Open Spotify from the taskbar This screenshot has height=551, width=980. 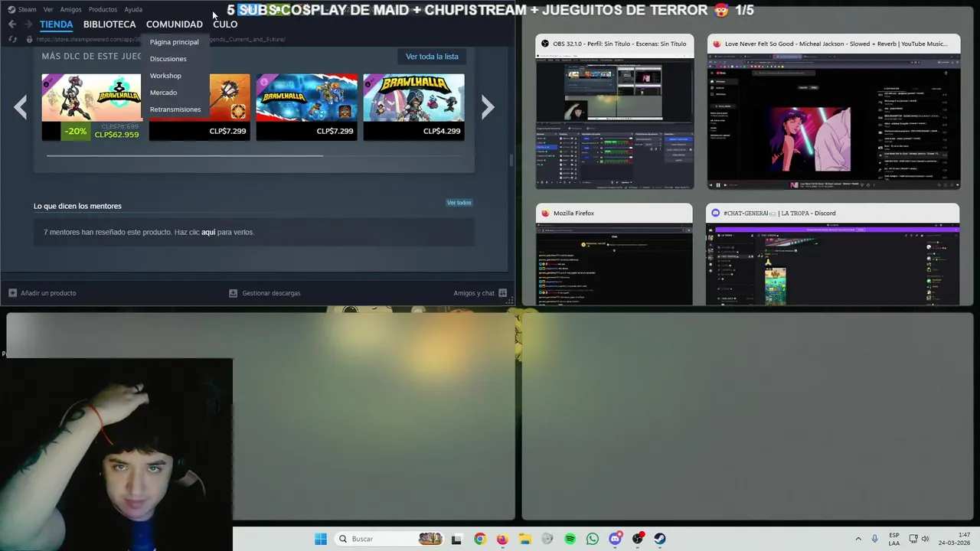pyautogui.click(x=570, y=539)
